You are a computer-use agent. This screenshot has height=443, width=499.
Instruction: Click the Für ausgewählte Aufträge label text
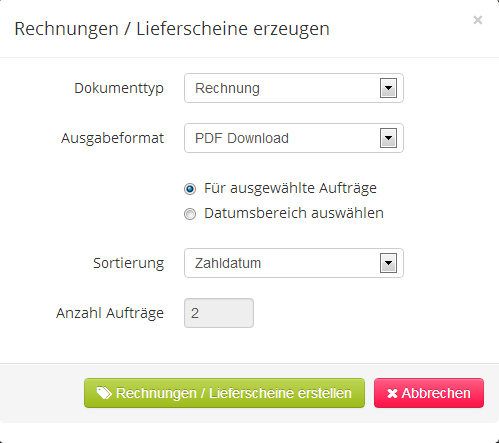coord(290,188)
